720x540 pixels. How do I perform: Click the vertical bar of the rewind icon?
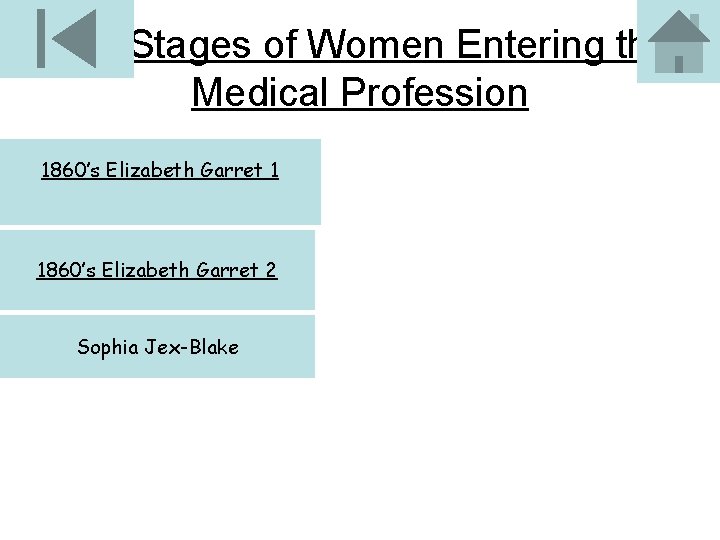[41, 39]
